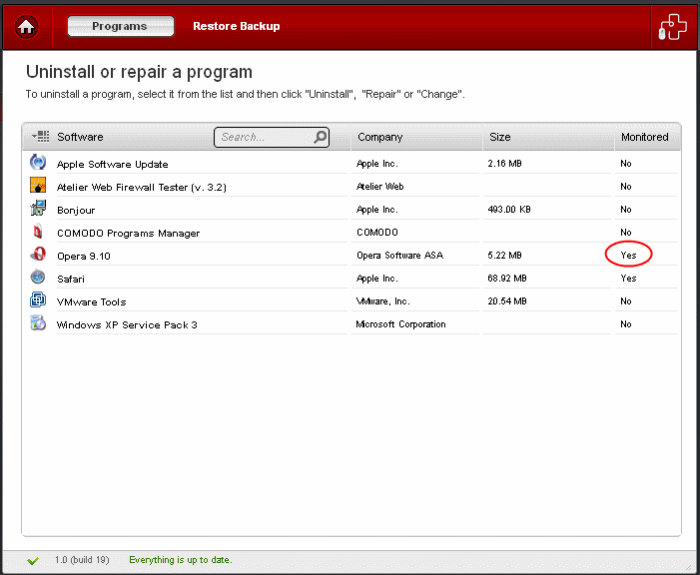This screenshot has width=700, height=575.
Task: Select the Atelier Web Firewall Tester icon
Action: (x=38, y=185)
